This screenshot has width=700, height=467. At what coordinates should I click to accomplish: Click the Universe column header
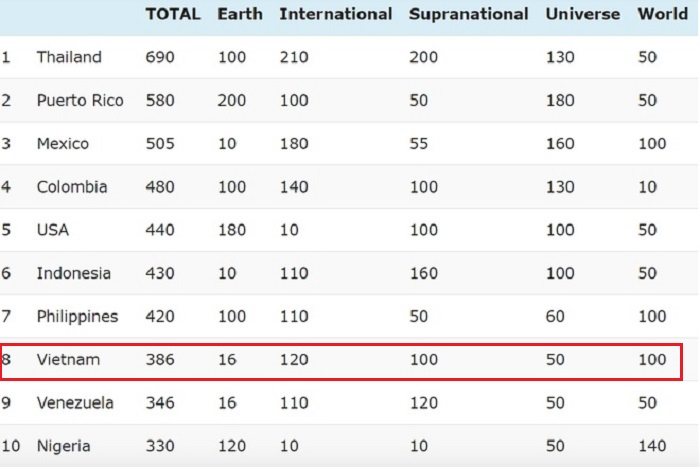click(582, 14)
